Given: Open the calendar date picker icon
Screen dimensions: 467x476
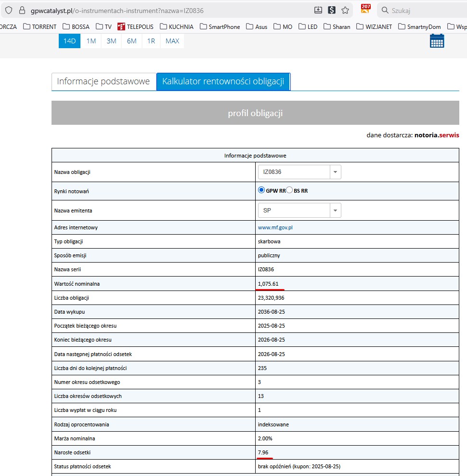Looking at the screenshot, I should pyautogui.click(x=437, y=41).
